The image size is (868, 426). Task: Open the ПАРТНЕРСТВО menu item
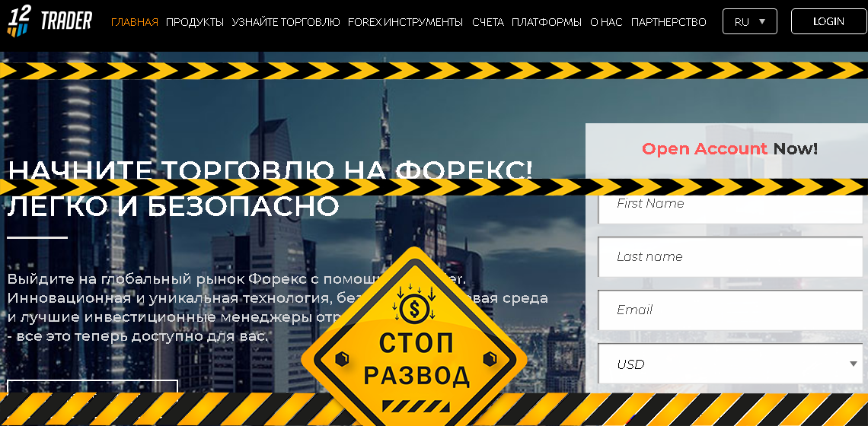[x=669, y=22]
